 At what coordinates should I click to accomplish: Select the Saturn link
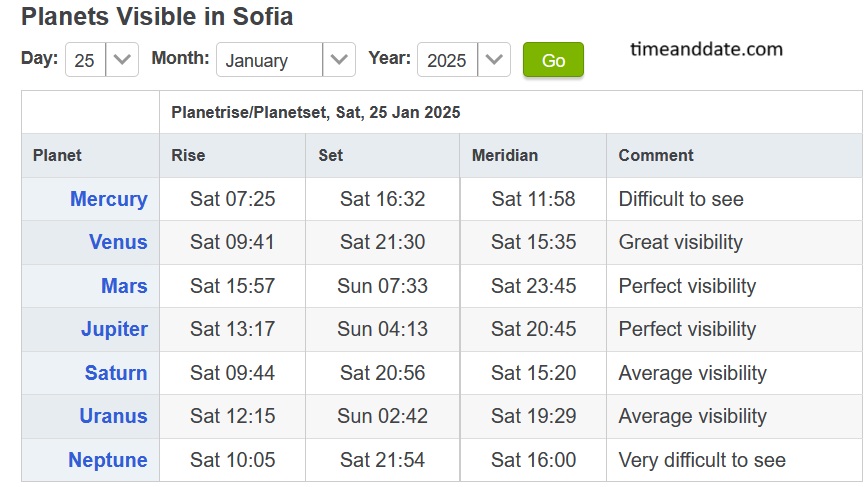point(116,373)
